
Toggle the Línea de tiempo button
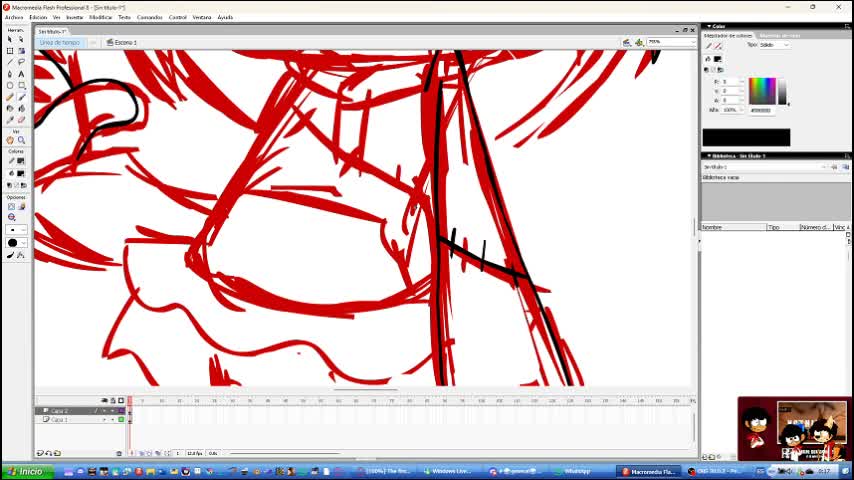(60, 43)
